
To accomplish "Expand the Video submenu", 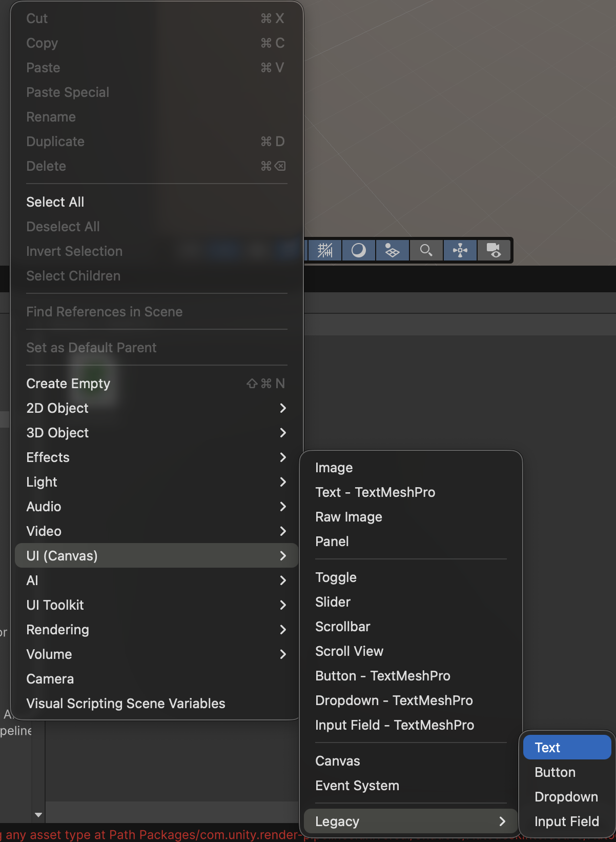I will coord(156,531).
